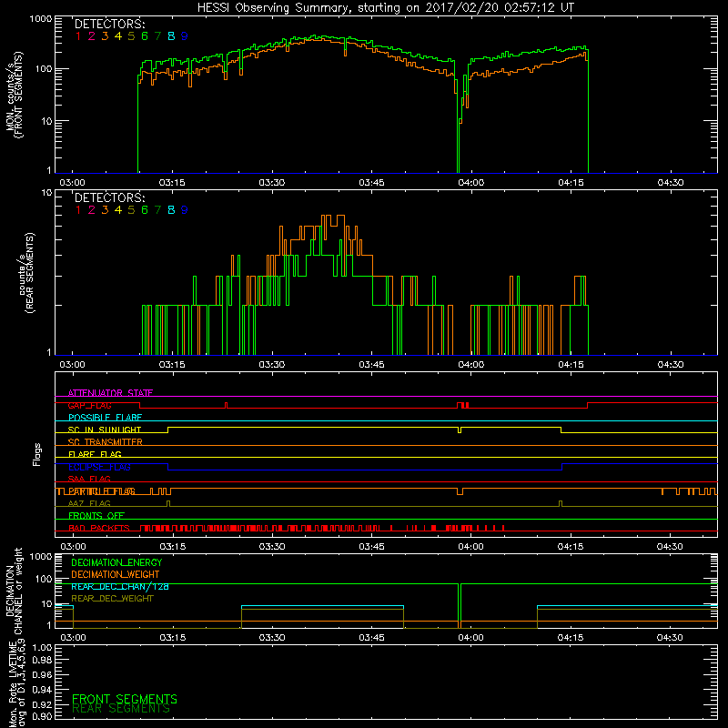Click the 1000 y-axis value of the decimation plot
This screenshot has width=728, height=728.
(x=41, y=557)
